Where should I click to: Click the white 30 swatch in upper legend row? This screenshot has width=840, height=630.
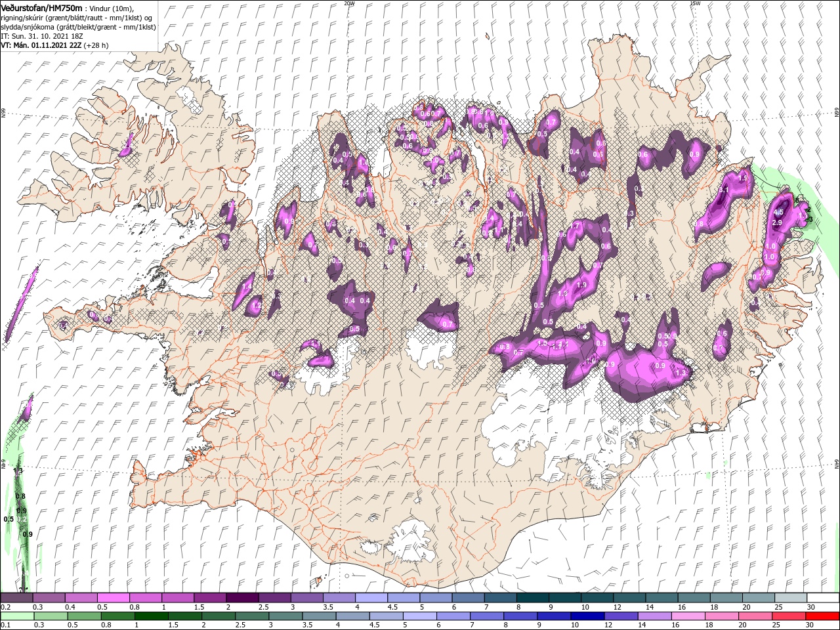(x=822, y=598)
